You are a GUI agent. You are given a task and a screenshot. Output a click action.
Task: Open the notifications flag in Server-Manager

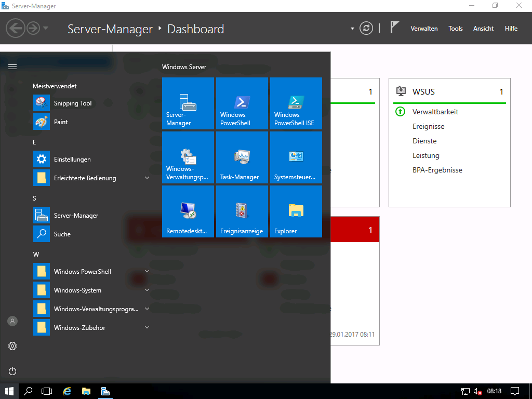point(394,27)
